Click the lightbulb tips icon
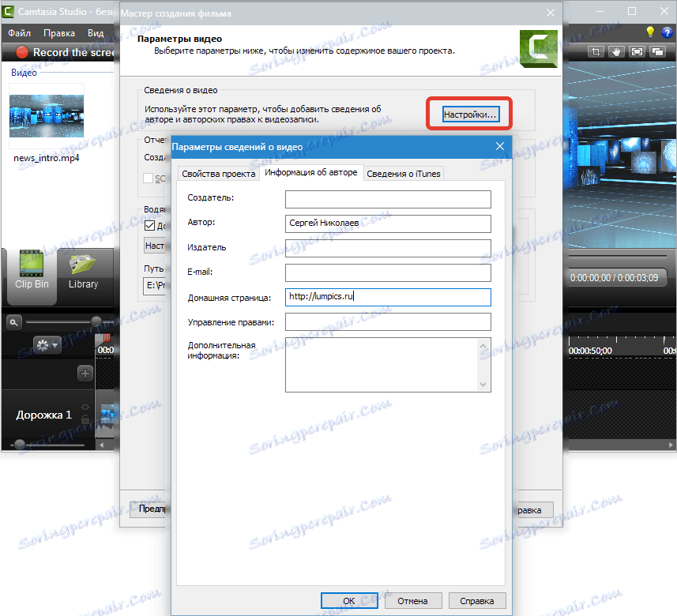This screenshot has width=677, height=616. click(649, 32)
